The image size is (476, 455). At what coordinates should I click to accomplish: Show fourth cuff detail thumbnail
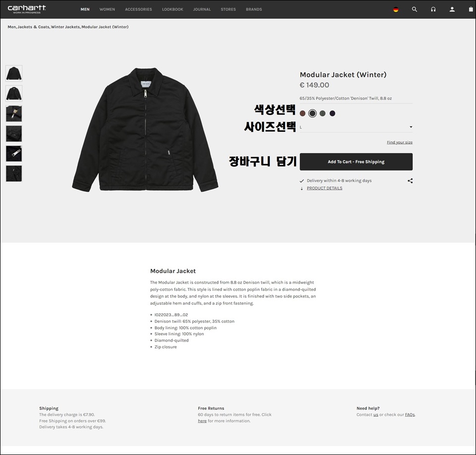[14, 133]
